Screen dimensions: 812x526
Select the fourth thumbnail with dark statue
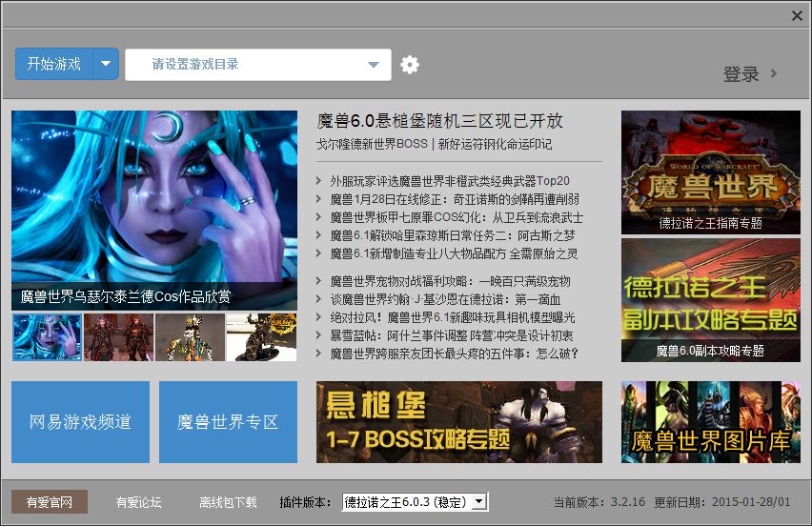pos(261,337)
